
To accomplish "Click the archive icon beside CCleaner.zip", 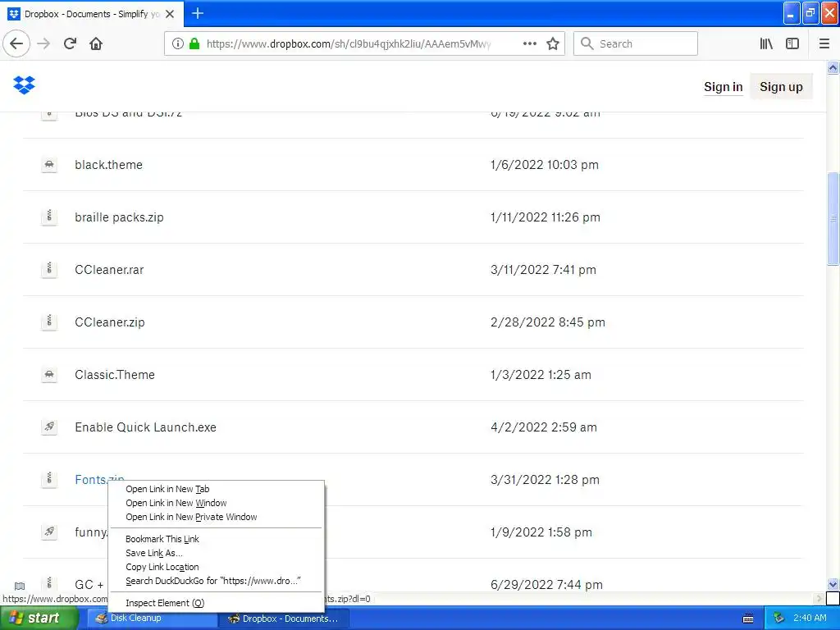I will pyautogui.click(x=49, y=322).
